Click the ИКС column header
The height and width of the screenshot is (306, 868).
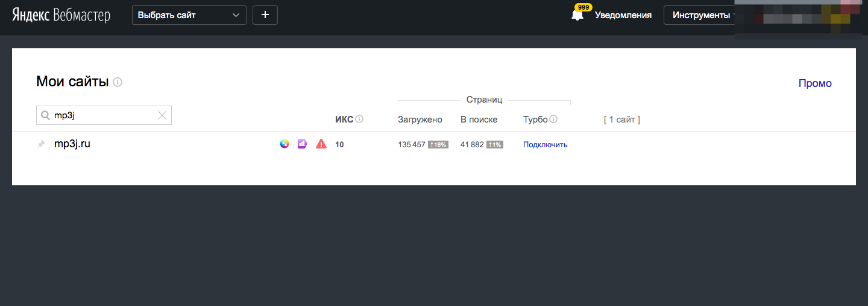pos(344,120)
